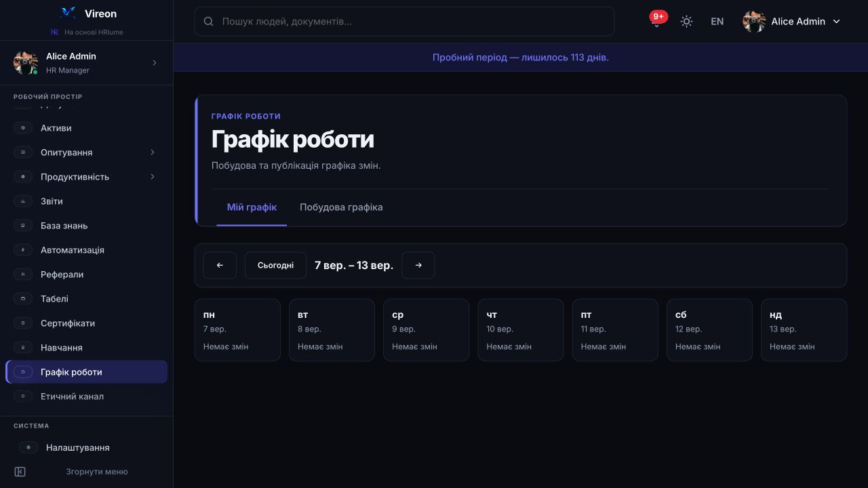Expand the Продуктивність submenu chevron
Viewport: 868px width, 488px height.
coord(153,177)
